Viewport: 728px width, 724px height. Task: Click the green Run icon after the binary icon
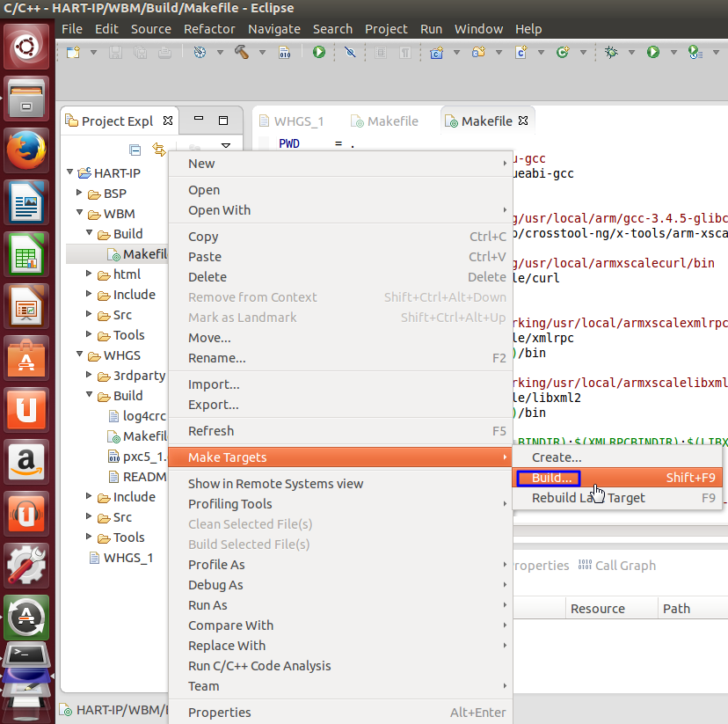[x=319, y=52]
